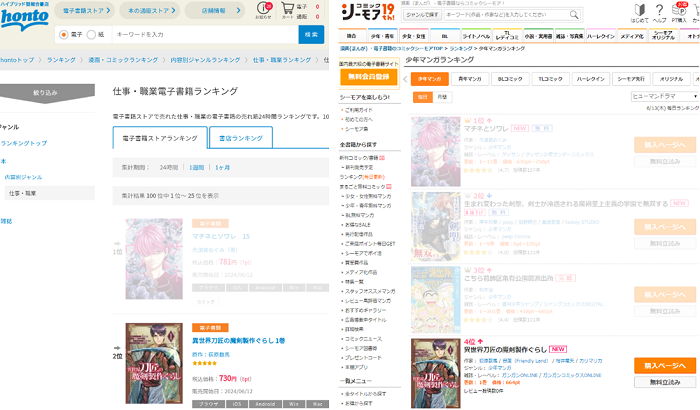
Task: Click the Cmoa keyword search field
Action: (512, 15)
